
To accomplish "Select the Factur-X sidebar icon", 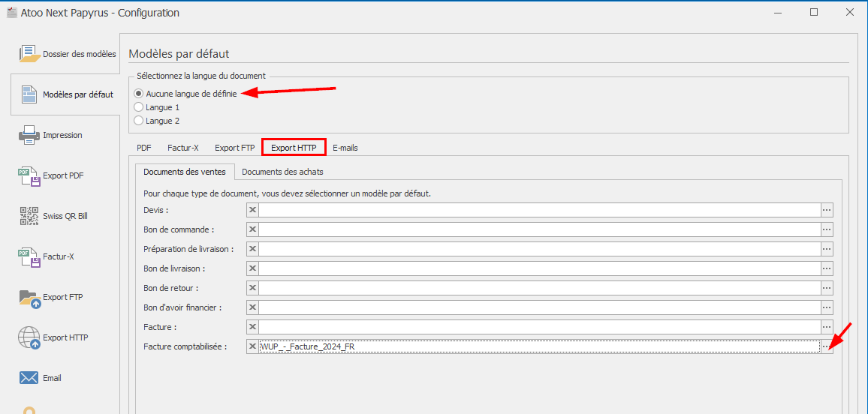I will [29, 256].
